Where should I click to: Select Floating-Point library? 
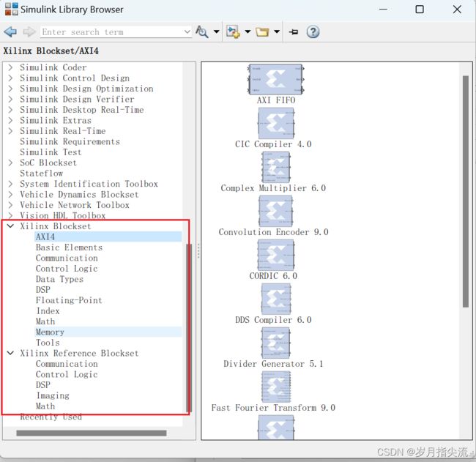(x=69, y=300)
